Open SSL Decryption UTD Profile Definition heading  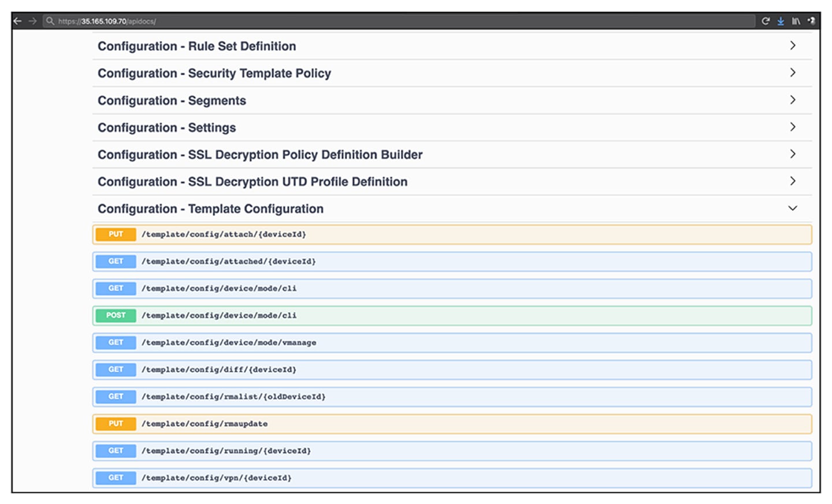tap(252, 182)
